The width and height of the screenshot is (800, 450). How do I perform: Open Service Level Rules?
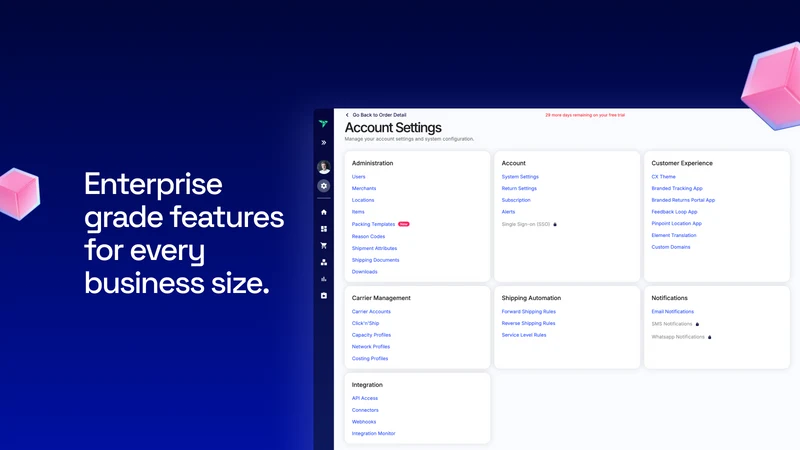pos(523,335)
